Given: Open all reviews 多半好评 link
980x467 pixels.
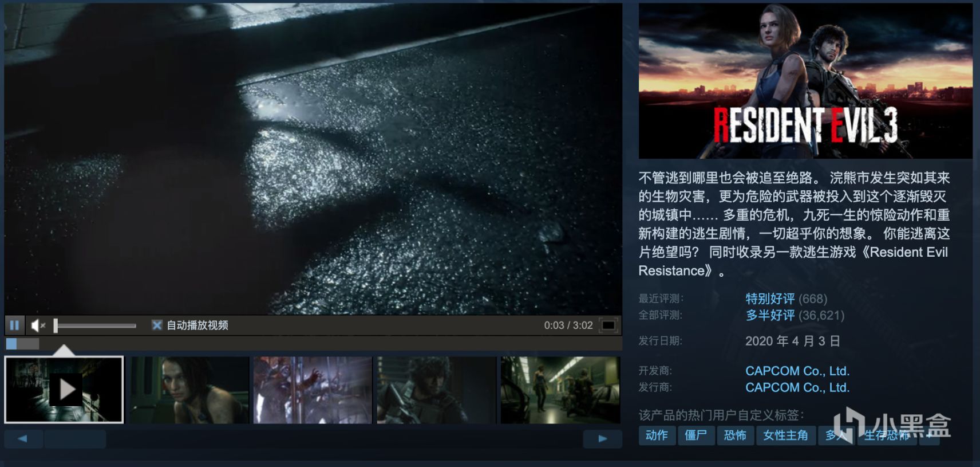Looking at the screenshot, I should pos(770,315).
